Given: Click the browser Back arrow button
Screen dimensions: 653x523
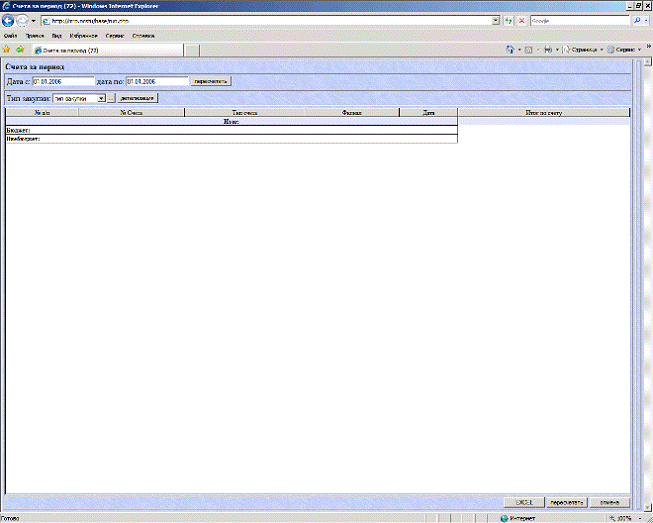Looking at the screenshot, I should (x=9, y=20).
